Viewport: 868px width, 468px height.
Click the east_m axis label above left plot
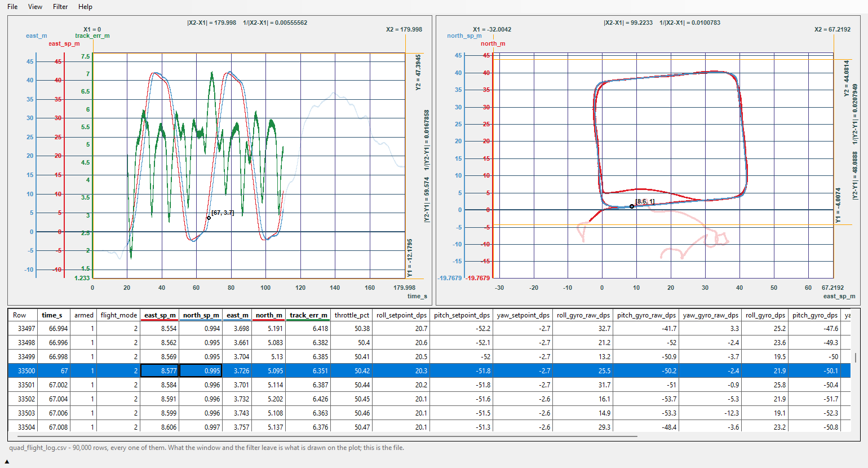37,36
